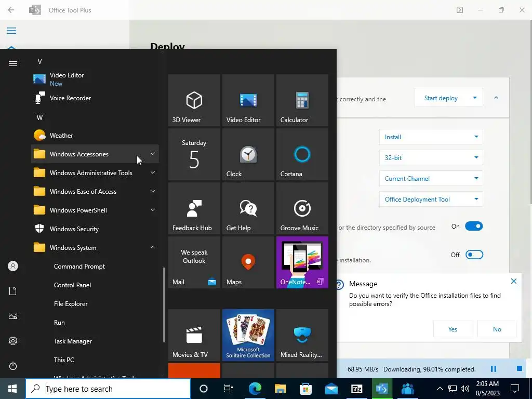Go back in Office Tool Plus
This screenshot has width=532, height=399.
coord(11,10)
